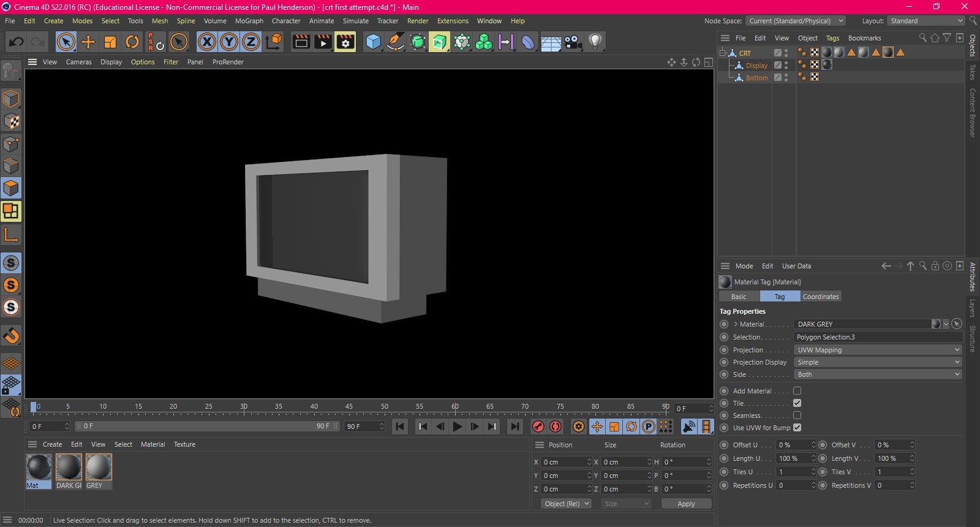Screen dimensions: 980x527
Task: Click the Apply button
Action: 686,504
